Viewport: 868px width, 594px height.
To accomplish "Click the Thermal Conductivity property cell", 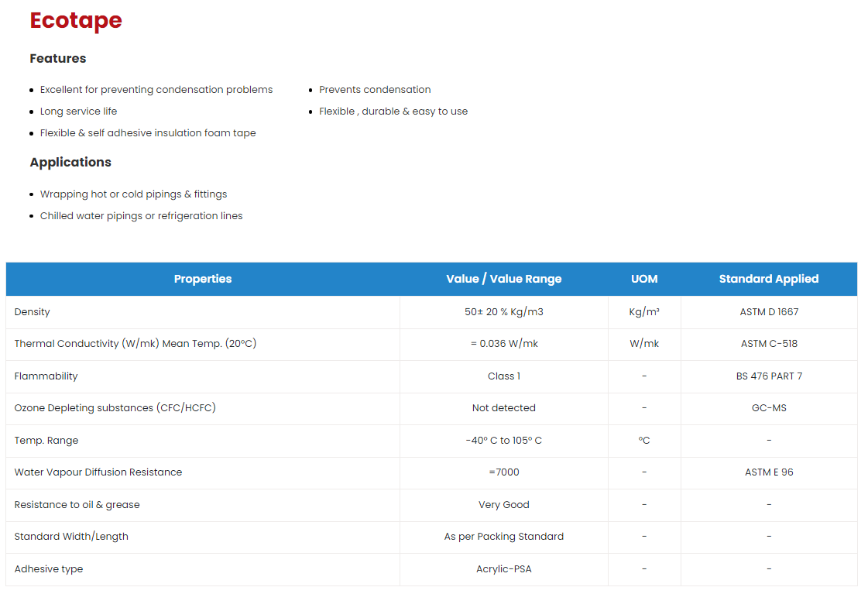I will coord(203,344).
